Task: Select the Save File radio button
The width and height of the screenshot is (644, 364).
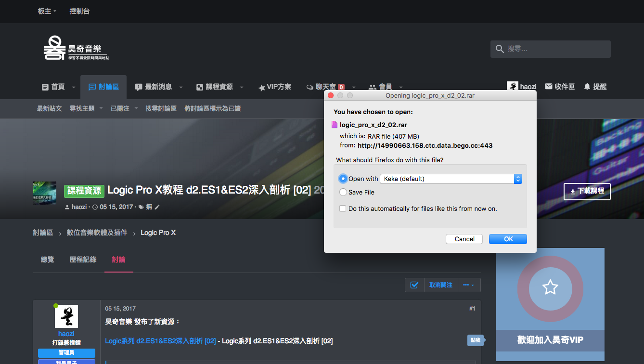Action: pyautogui.click(x=343, y=192)
